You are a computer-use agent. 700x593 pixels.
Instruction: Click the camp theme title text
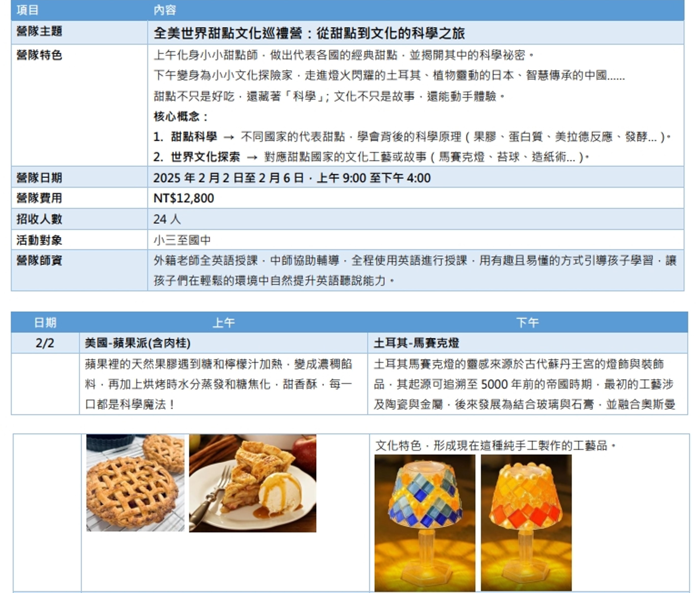(309, 33)
